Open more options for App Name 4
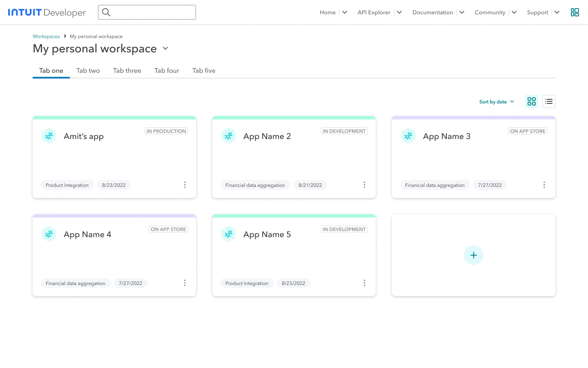This screenshot has height=368, width=588. (x=185, y=283)
